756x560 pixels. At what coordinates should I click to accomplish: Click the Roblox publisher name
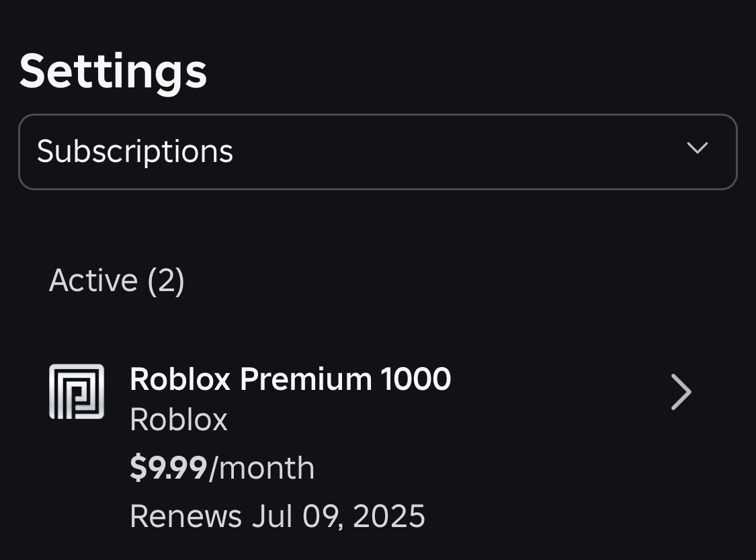179,420
